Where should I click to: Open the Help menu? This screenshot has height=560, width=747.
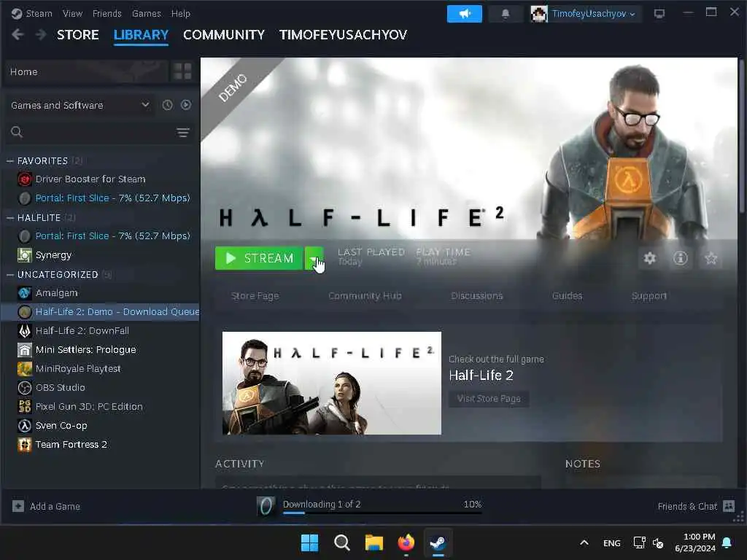pyautogui.click(x=181, y=13)
